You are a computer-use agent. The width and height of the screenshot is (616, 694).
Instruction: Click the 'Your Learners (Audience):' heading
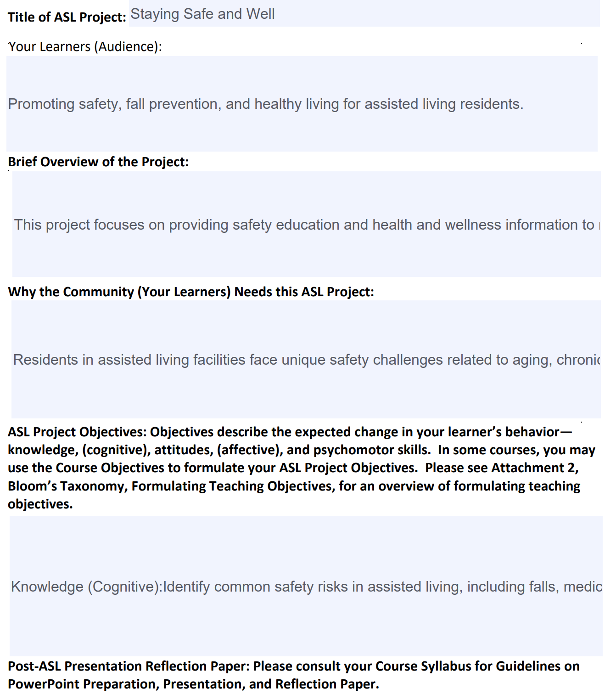85,46
